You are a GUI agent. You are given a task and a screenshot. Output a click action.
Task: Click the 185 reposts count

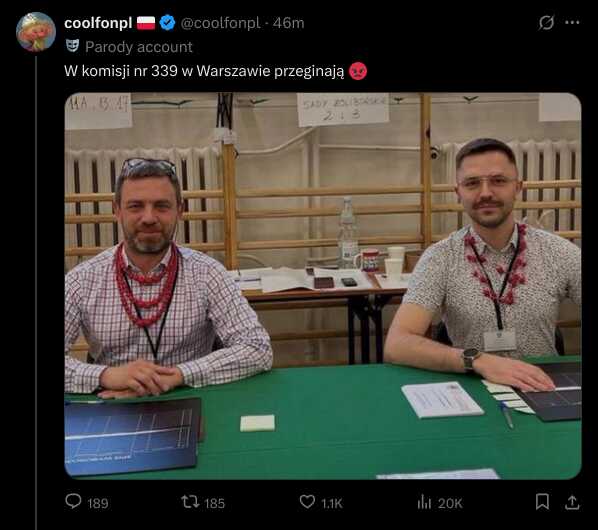[x=215, y=504]
